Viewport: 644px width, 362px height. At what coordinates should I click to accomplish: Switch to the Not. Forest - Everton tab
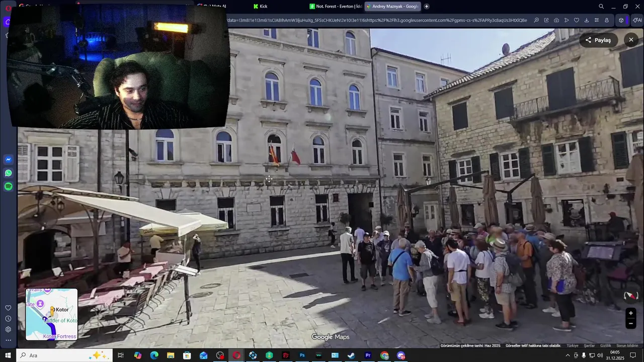coord(336,7)
